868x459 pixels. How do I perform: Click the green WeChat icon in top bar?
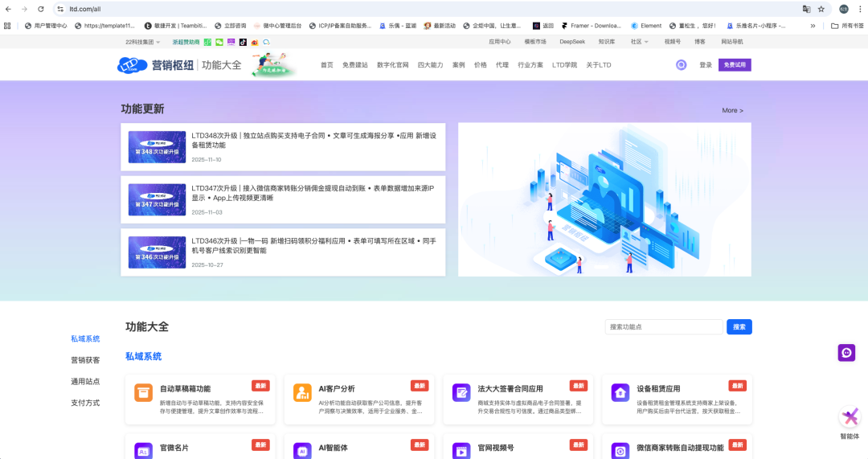click(219, 42)
